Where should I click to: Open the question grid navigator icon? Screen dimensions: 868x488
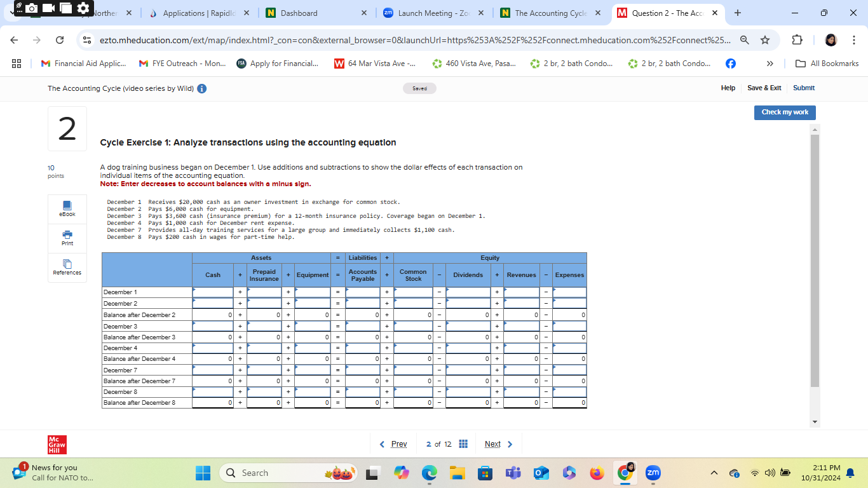(463, 444)
